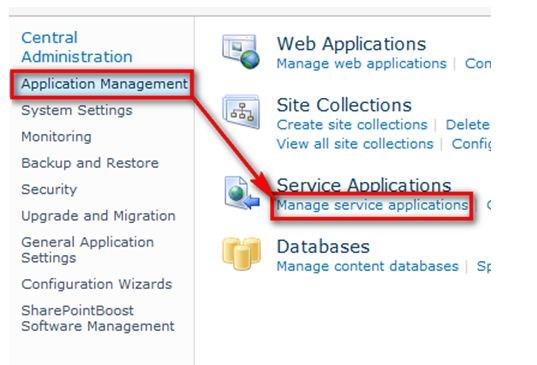Screen dimensions: 537x365
Task: Click Manage web applications link
Action: tap(362, 64)
